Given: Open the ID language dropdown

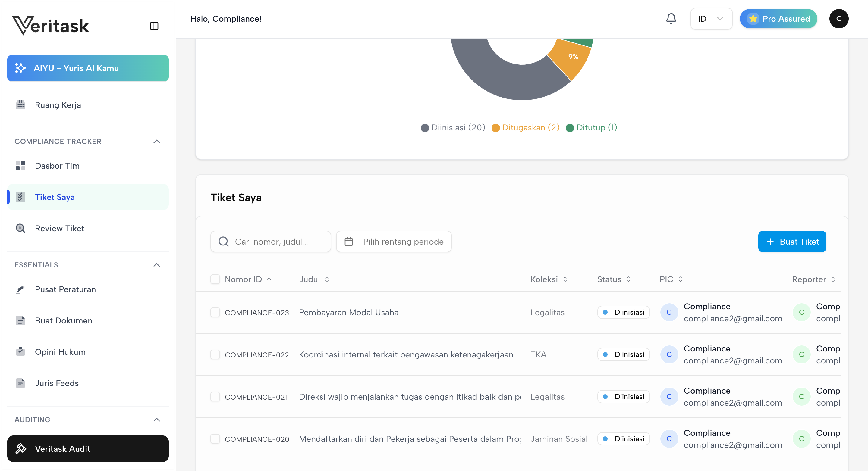Looking at the screenshot, I should 711,19.
